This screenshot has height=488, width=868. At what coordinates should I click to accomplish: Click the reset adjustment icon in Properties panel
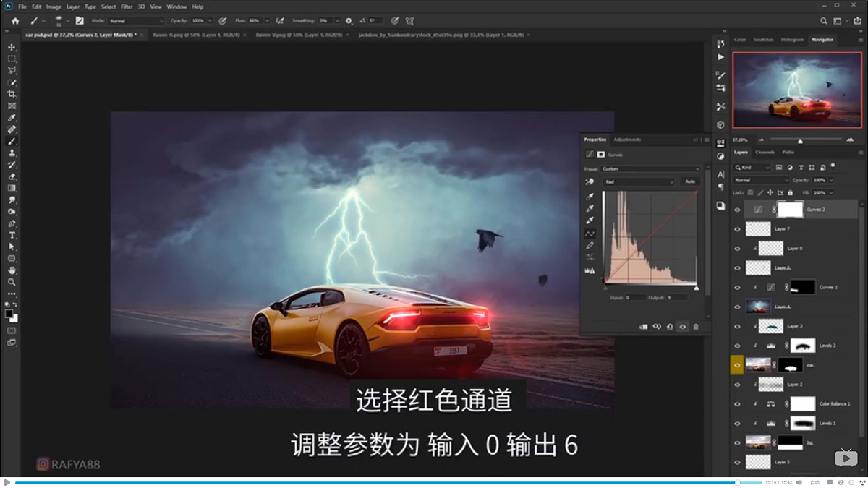tap(669, 326)
